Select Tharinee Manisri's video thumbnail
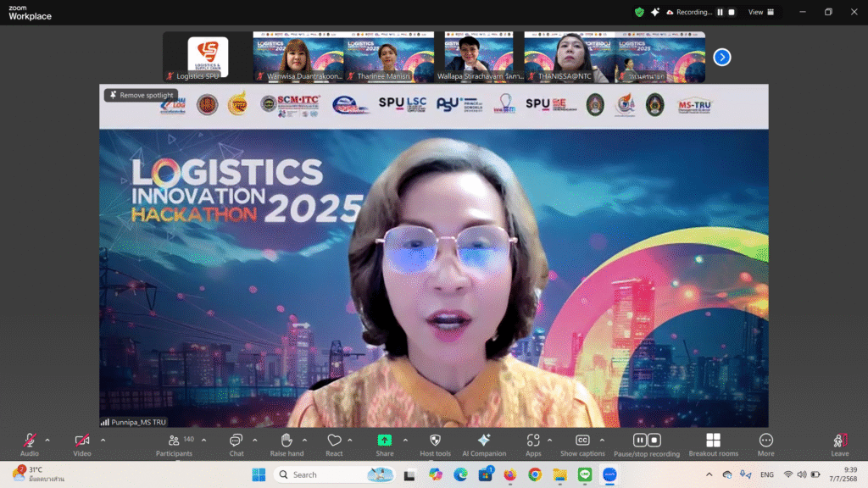Viewport: 868px width, 488px height. (x=388, y=57)
